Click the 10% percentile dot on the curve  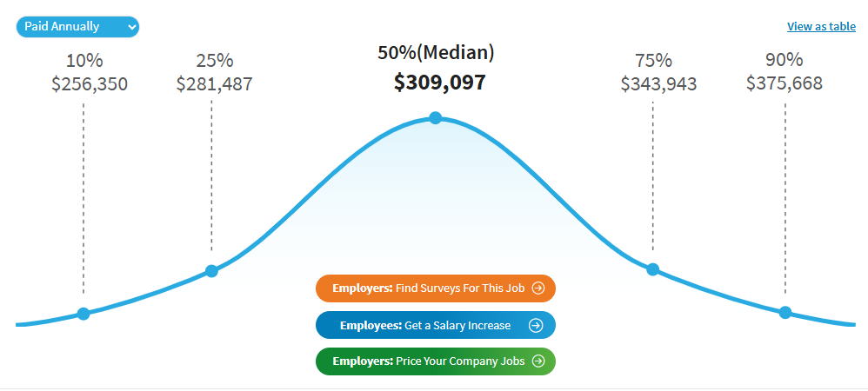coord(83,314)
